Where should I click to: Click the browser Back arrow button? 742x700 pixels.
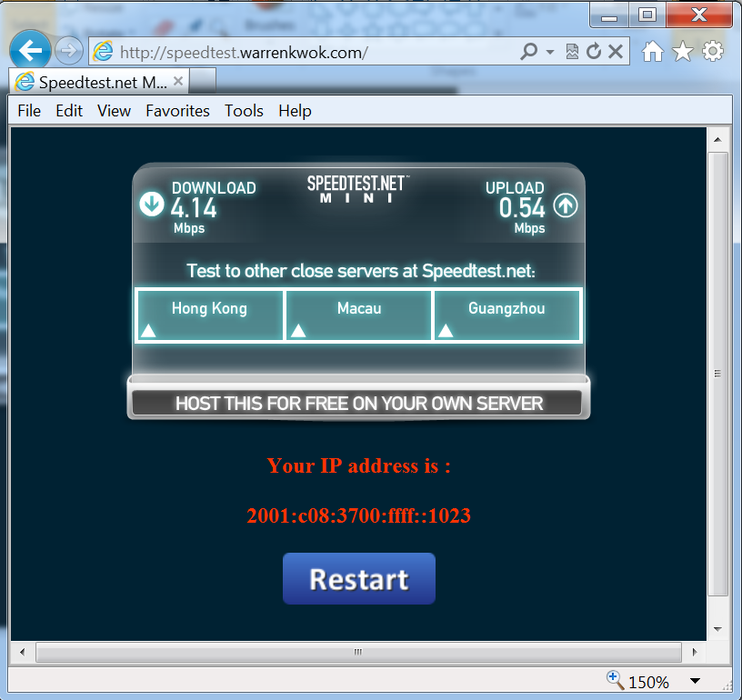30,50
